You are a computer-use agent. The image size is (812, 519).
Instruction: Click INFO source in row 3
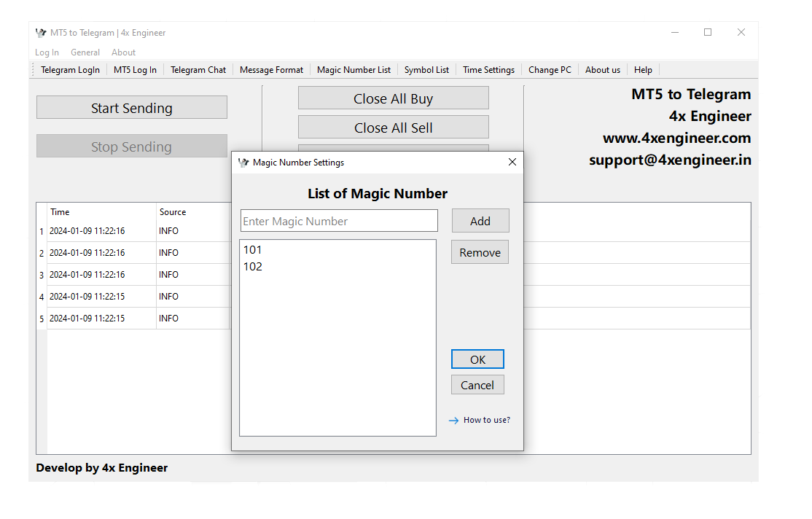pyautogui.click(x=169, y=275)
